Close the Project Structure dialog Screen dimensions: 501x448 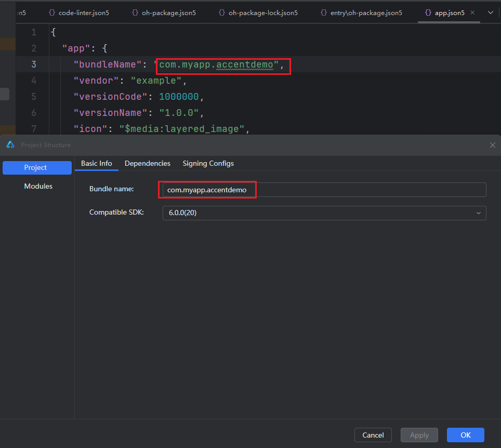pyautogui.click(x=492, y=145)
